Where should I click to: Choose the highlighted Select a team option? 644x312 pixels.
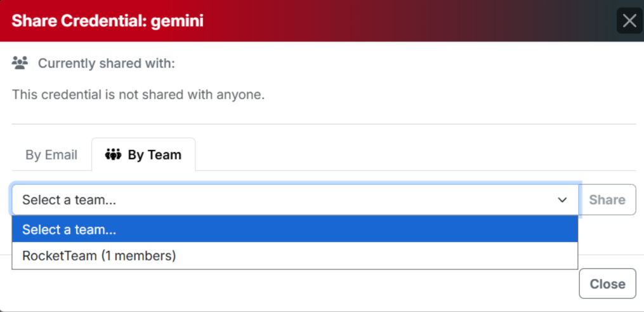point(69,229)
